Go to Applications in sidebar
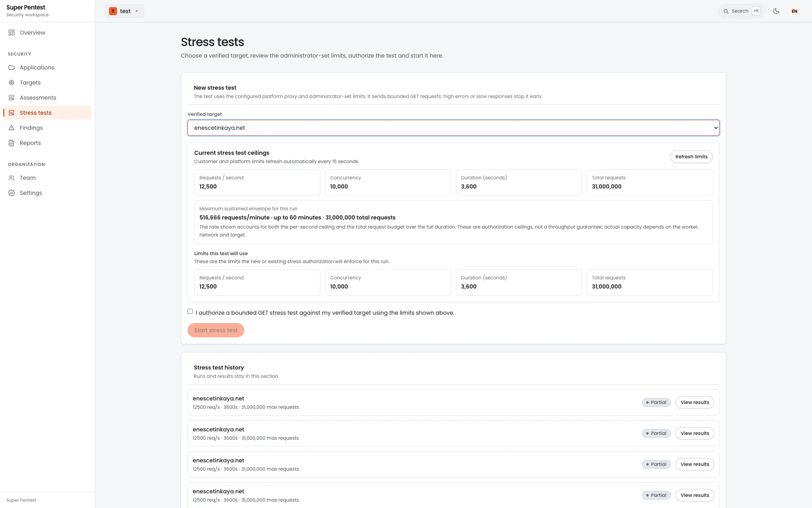 (x=48, y=67)
